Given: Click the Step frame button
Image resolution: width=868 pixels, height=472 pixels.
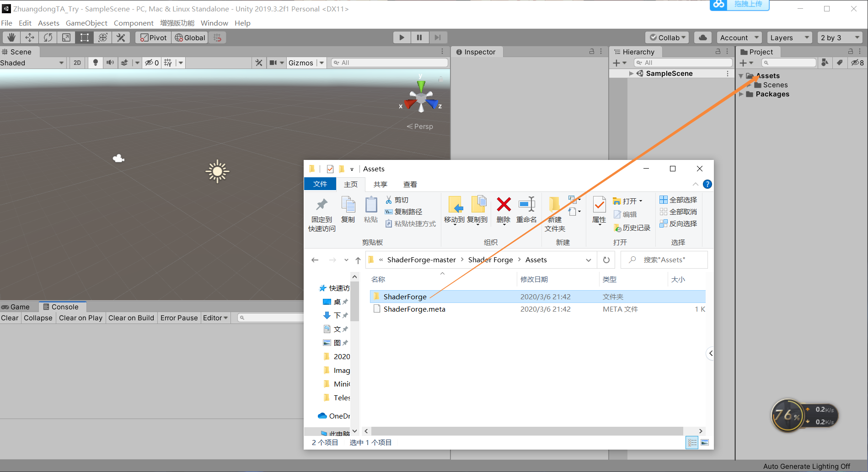Looking at the screenshot, I should click(438, 37).
